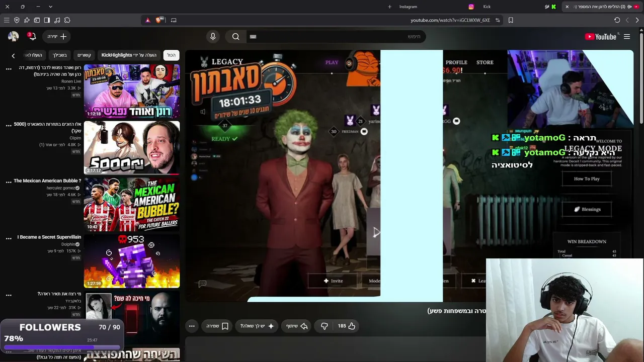Open the 5000 שקל contest video thumbnail
The height and width of the screenshot is (362, 644).
[132, 147]
